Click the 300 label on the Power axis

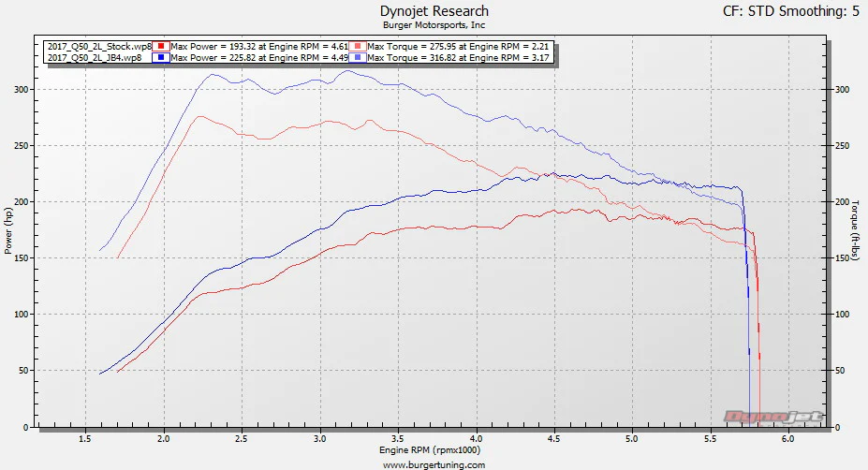pyautogui.click(x=21, y=90)
